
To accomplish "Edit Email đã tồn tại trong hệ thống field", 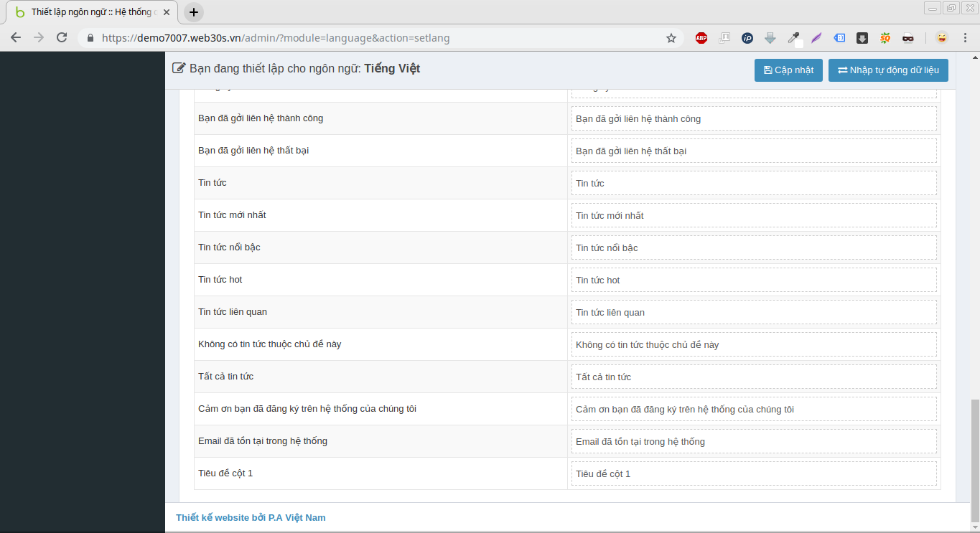I will (754, 441).
